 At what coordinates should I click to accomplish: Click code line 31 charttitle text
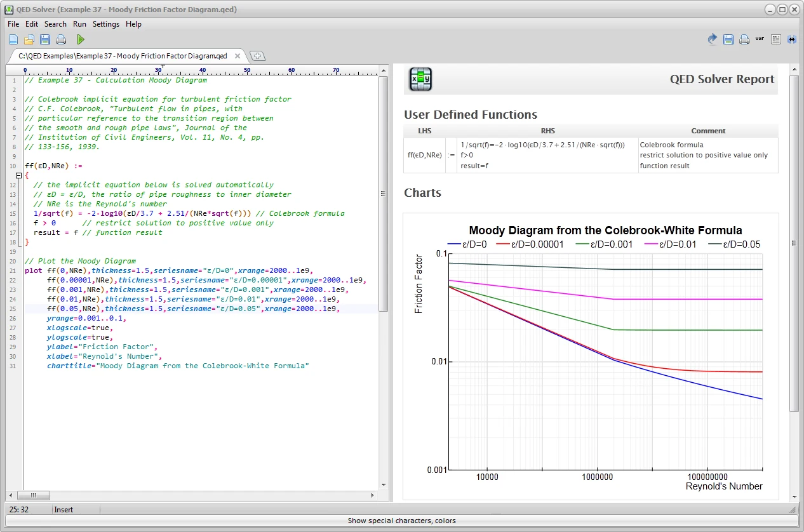(x=177, y=366)
